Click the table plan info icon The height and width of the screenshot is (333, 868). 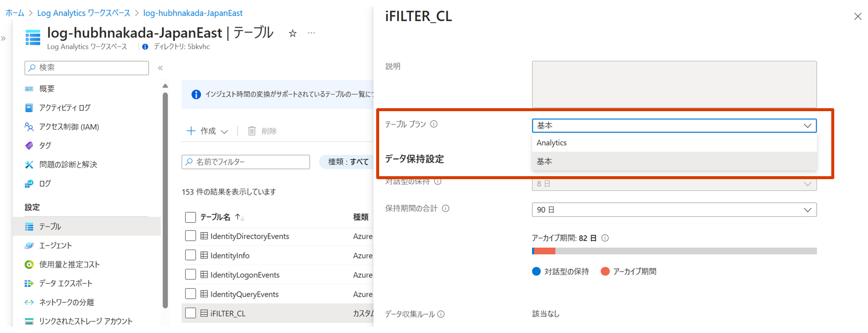(x=434, y=124)
